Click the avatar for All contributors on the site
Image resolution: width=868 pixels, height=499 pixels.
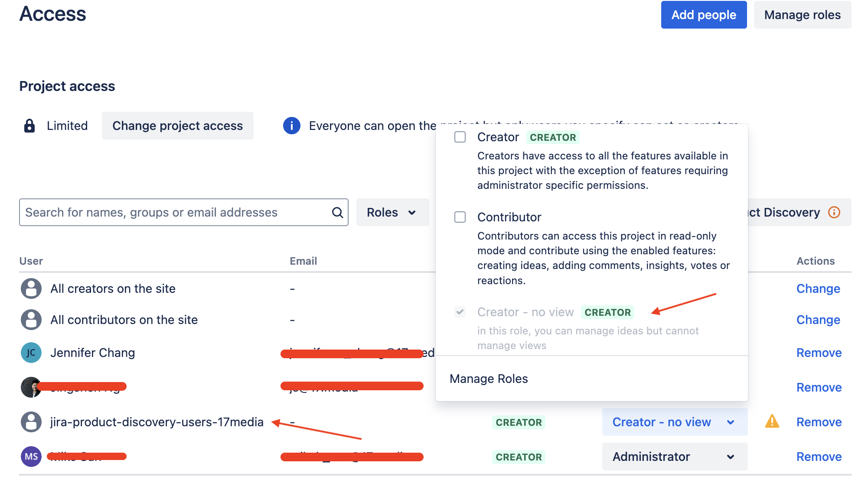(31, 320)
